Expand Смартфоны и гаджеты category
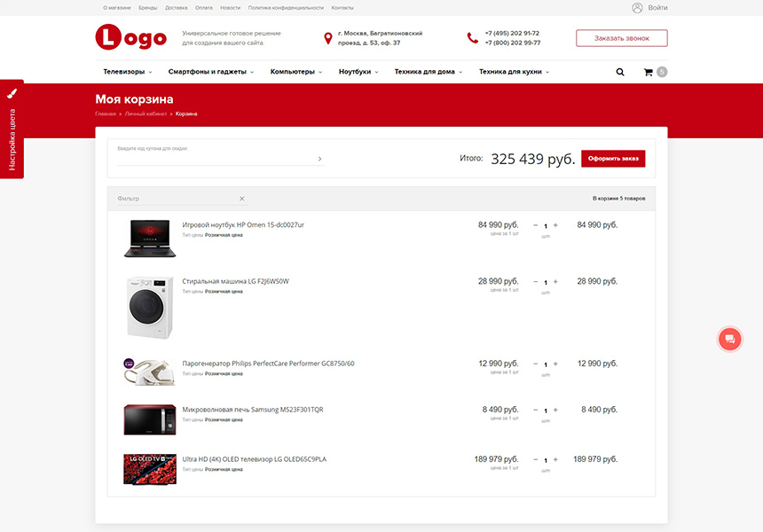This screenshot has width=763, height=532. 211,72
